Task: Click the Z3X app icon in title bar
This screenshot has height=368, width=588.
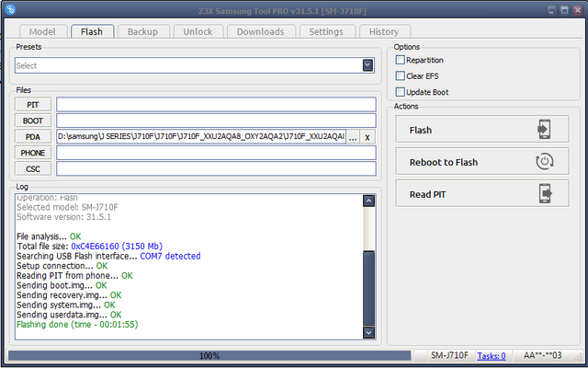Action: (10, 9)
